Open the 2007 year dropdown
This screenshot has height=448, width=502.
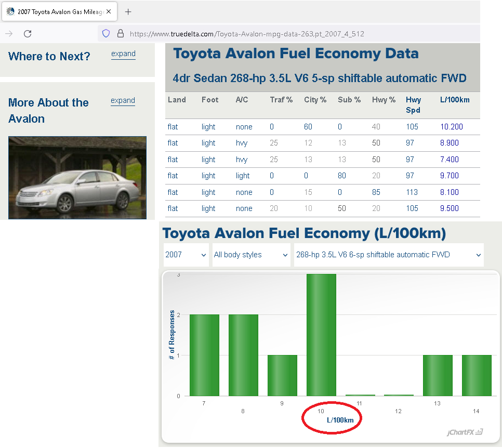pyautogui.click(x=186, y=255)
